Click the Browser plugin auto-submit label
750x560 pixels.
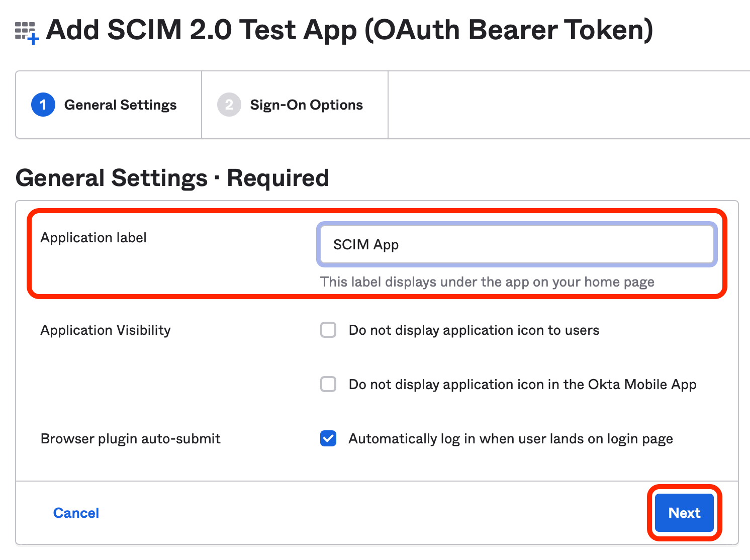[131, 439]
